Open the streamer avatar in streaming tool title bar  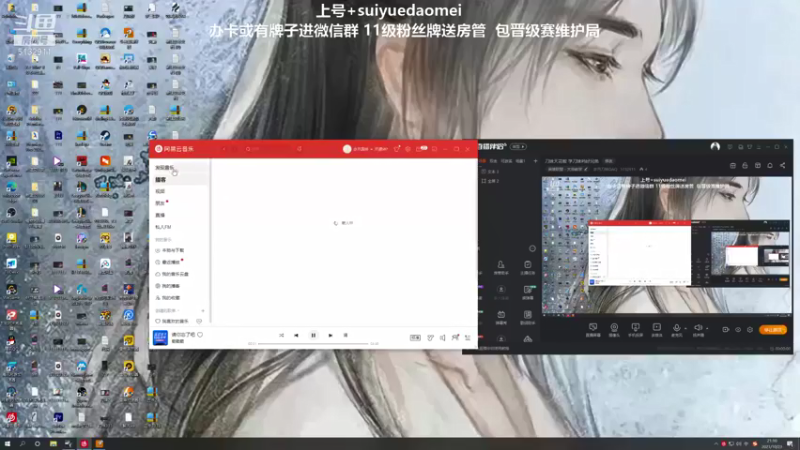[x=715, y=146]
